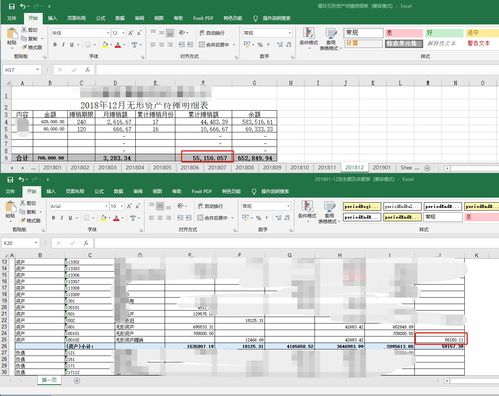Save the upper Excel workbook via toolbar

coord(12,6)
